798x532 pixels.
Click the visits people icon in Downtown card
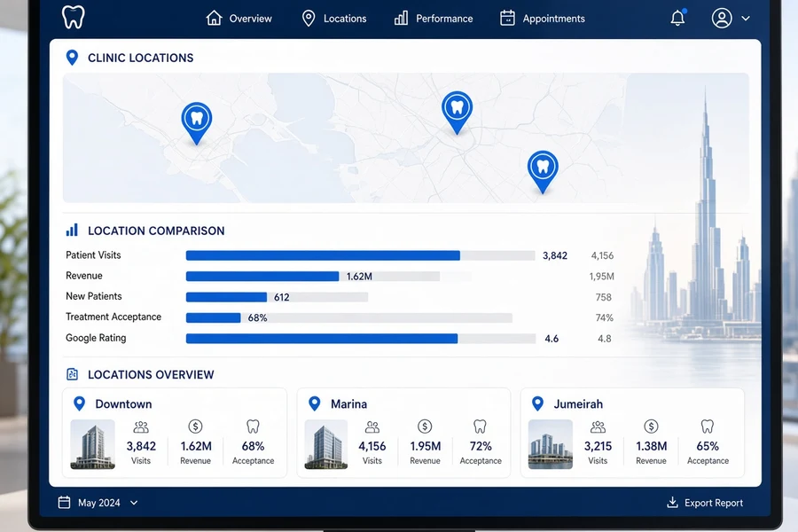pos(141,426)
